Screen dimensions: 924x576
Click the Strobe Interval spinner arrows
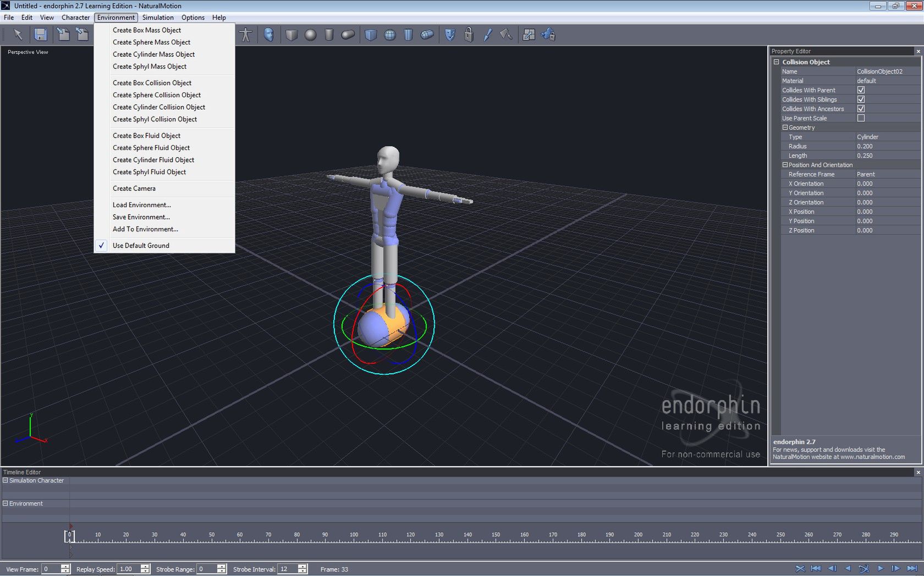pyautogui.click(x=302, y=569)
